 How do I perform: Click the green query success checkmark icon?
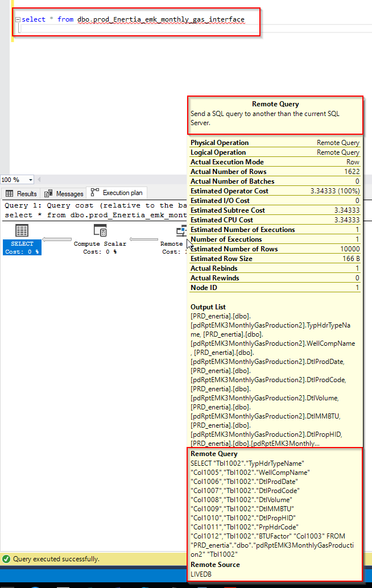click(x=6, y=559)
